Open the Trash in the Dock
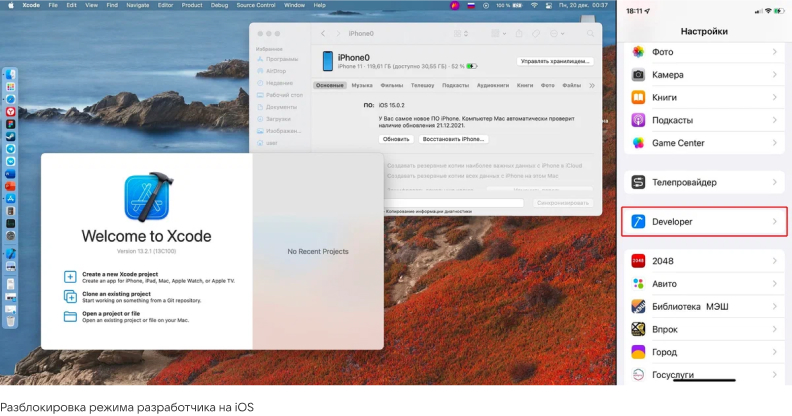 [x=10, y=321]
